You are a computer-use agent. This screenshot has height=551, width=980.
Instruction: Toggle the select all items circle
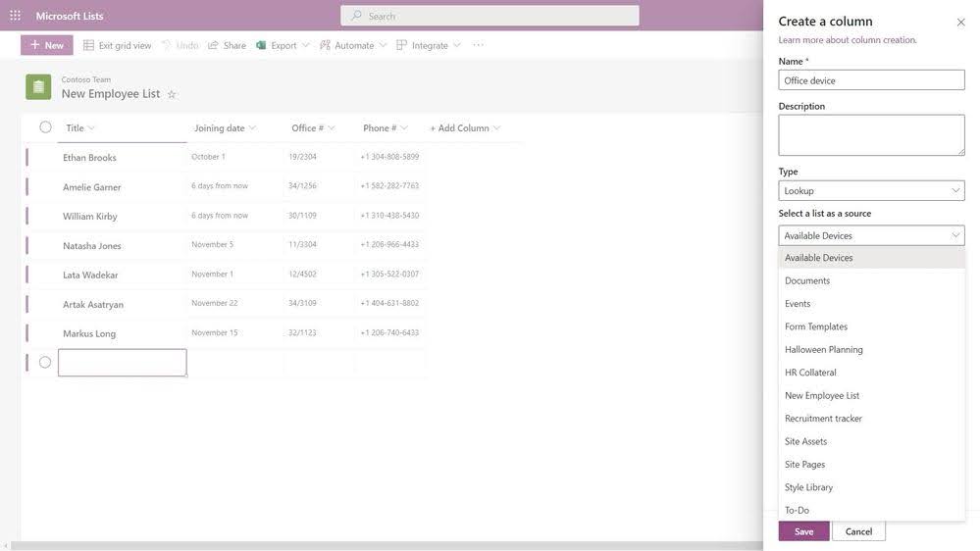point(46,127)
